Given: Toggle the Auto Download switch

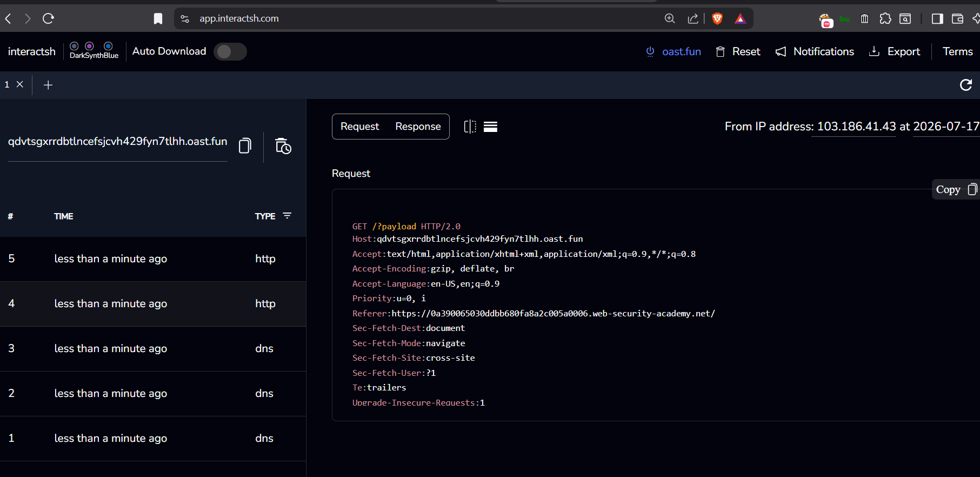Looking at the screenshot, I should [230, 51].
